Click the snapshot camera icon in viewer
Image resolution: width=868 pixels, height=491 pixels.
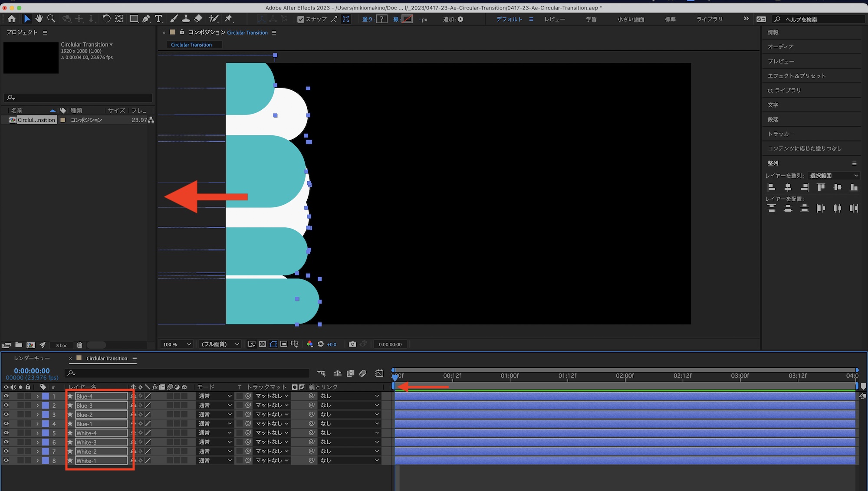tap(352, 344)
